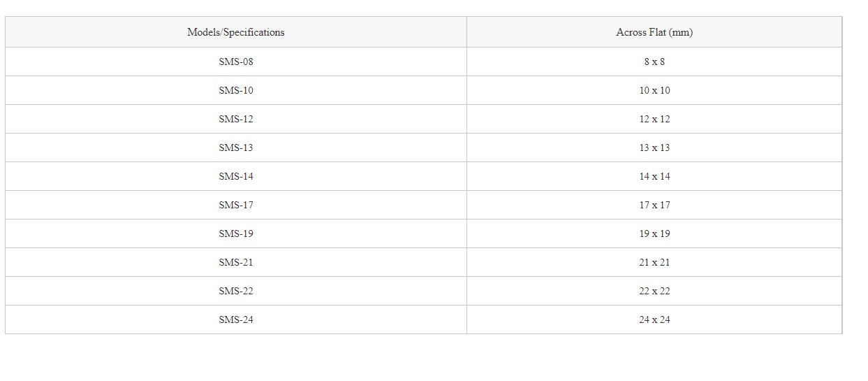This screenshot has width=868, height=381.
Task: Select the SMS-14 model cell
Action: (236, 176)
